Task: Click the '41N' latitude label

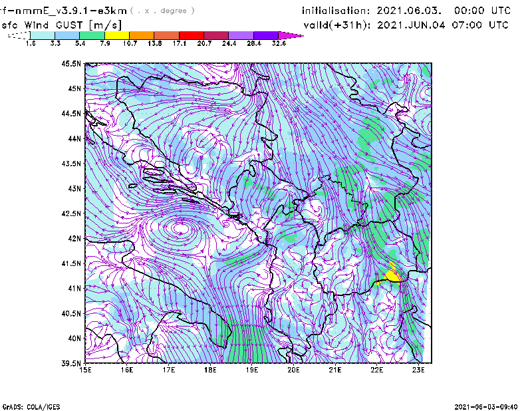Action: [74, 288]
